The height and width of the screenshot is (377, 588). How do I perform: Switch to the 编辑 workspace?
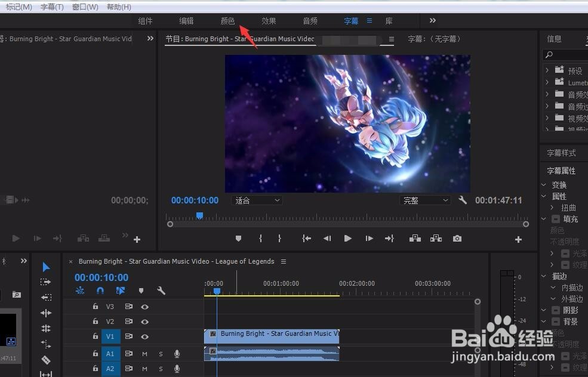[186, 21]
